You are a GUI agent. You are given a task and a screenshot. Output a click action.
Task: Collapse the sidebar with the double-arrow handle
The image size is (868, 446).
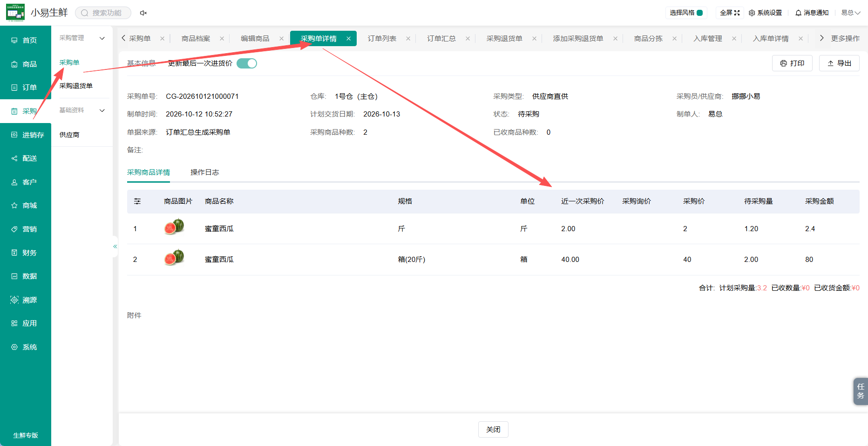(x=115, y=247)
